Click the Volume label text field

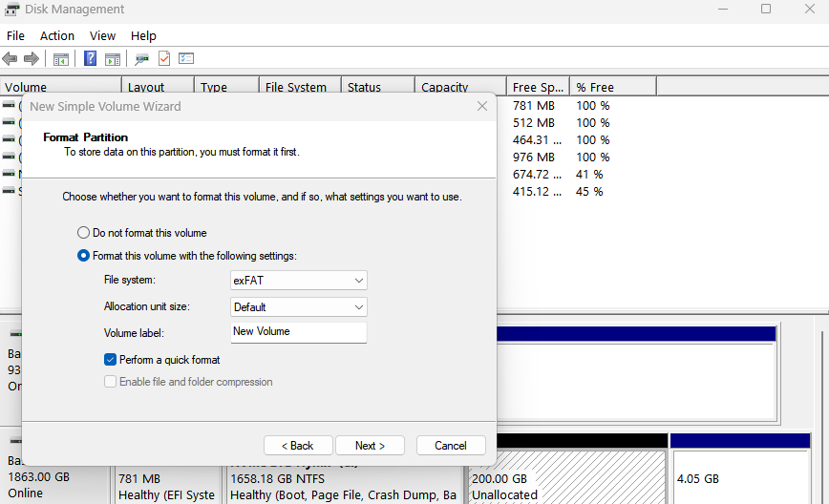pos(299,332)
